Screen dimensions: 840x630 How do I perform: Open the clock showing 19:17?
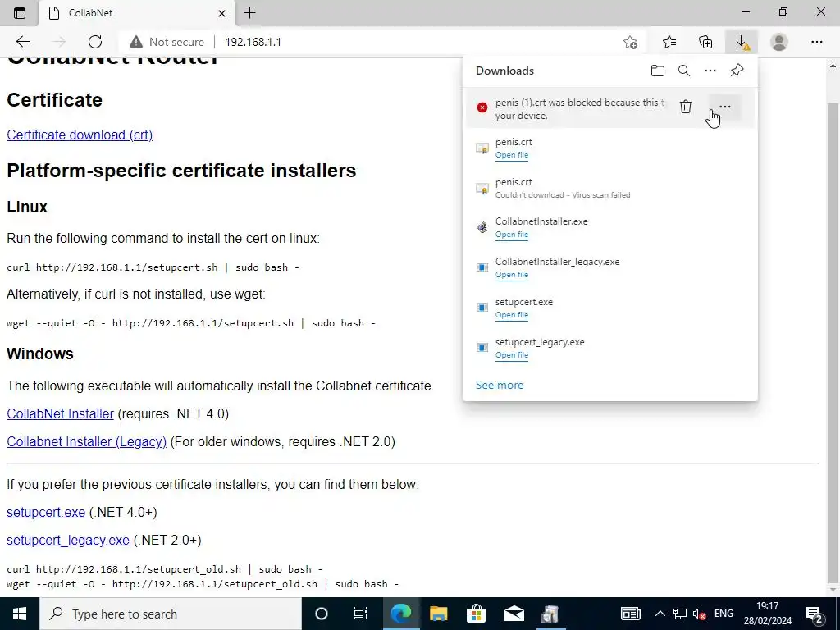point(768,614)
